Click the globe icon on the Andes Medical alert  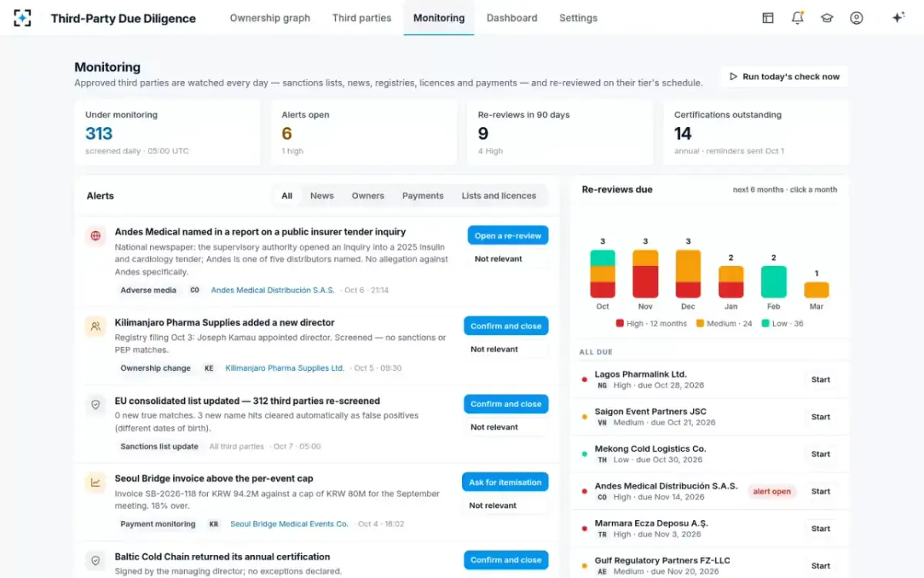tap(95, 236)
